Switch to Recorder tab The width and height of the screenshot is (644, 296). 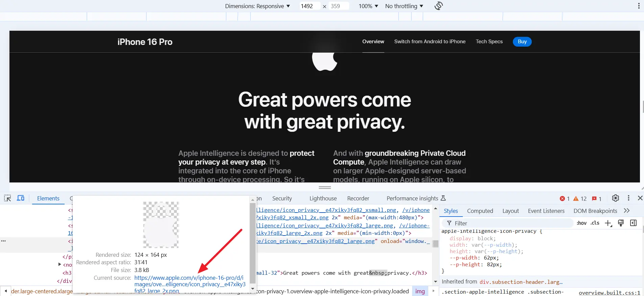coord(358,198)
